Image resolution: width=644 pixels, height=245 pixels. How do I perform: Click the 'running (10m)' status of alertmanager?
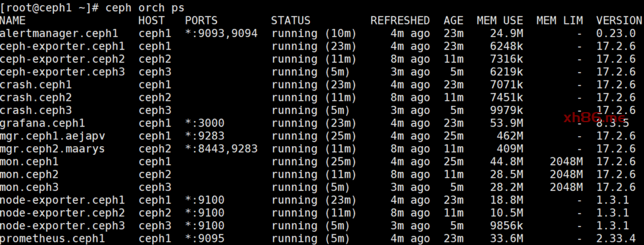[314, 33]
